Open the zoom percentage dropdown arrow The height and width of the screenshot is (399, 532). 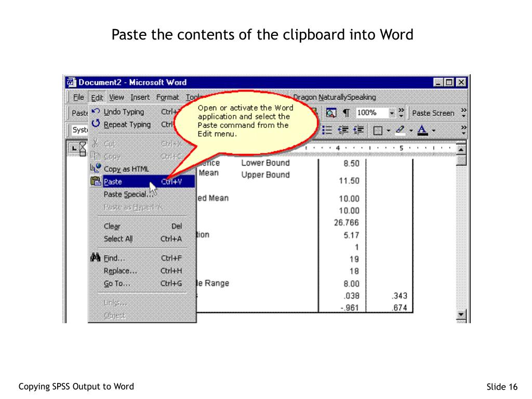pyautogui.click(x=392, y=113)
